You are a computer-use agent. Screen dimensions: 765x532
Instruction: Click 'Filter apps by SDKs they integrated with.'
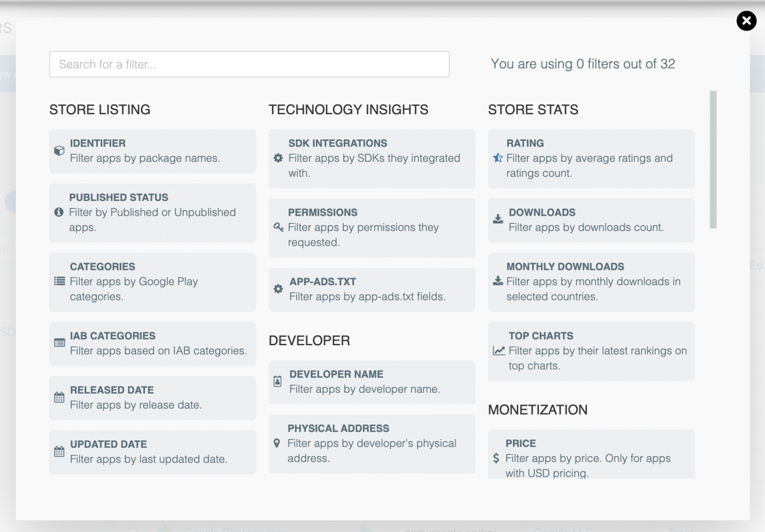[x=374, y=165]
